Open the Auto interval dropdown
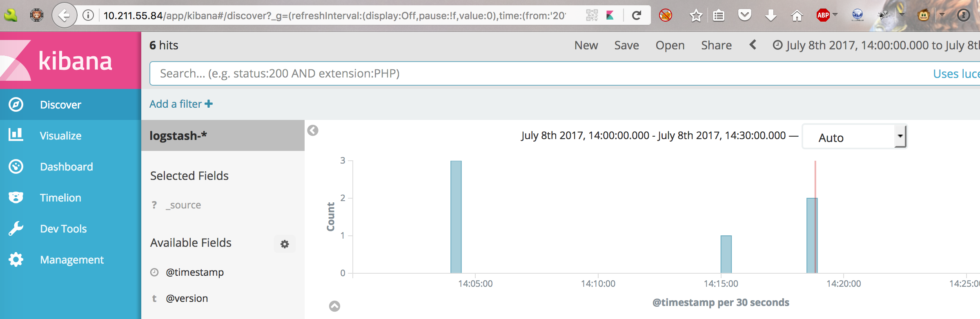The height and width of the screenshot is (319, 980). tap(854, 137)
